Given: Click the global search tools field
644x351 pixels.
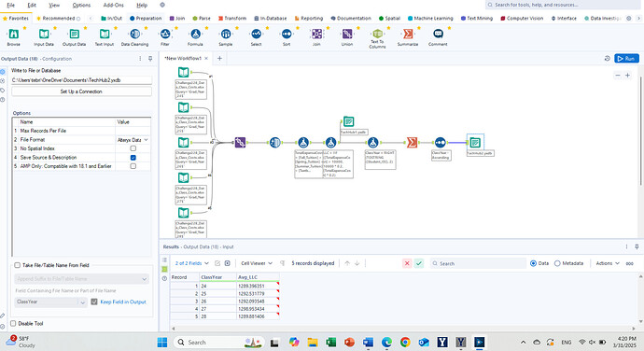Looking at the screenshot, I should 563,5.
